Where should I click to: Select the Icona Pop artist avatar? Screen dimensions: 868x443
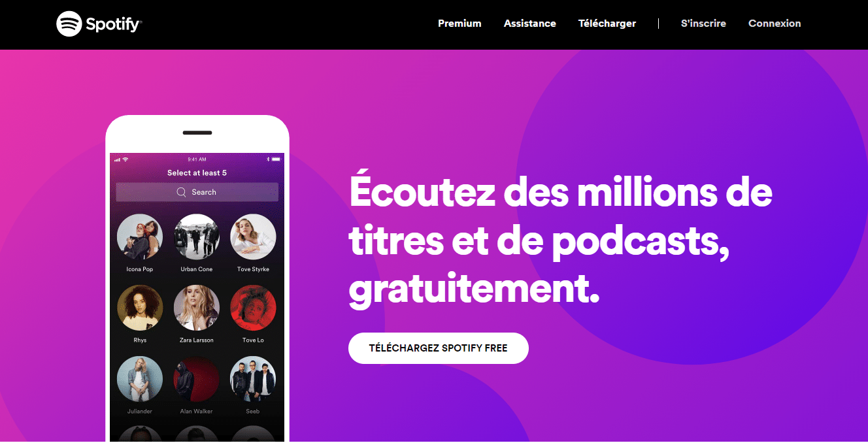(140, 237)
